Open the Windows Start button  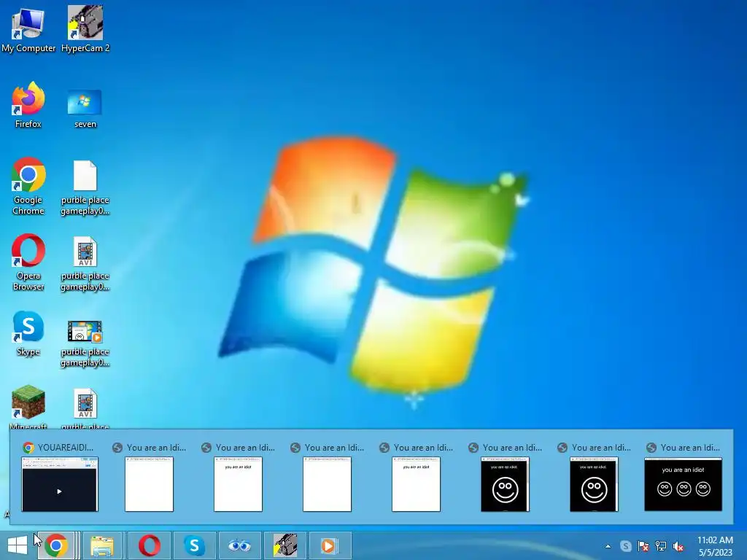point(18,545)
